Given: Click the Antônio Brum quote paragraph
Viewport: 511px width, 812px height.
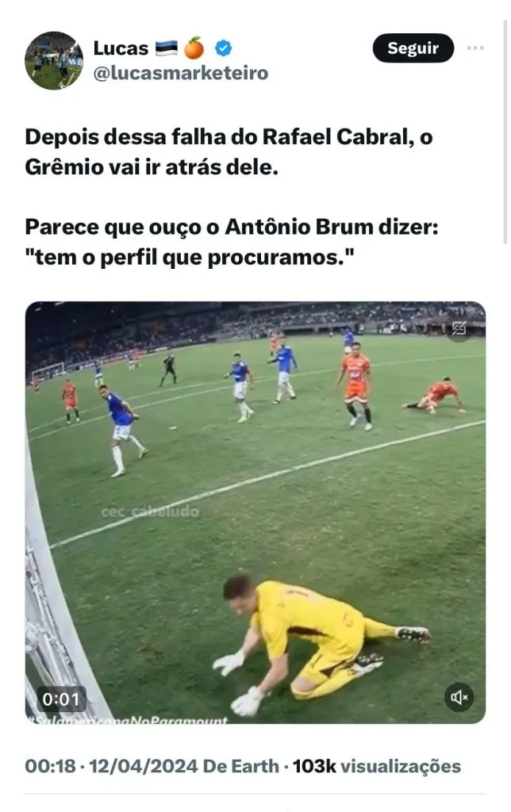Looking at the screenshot, I should click(232, 242).
